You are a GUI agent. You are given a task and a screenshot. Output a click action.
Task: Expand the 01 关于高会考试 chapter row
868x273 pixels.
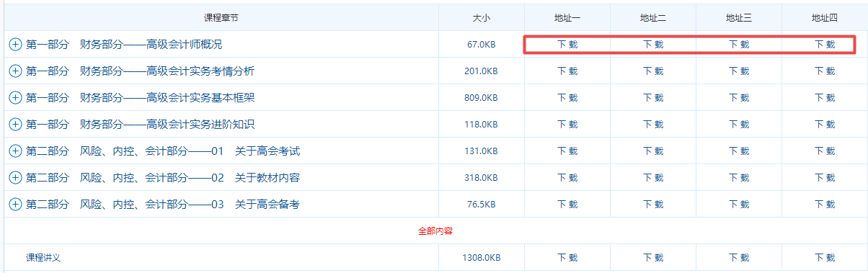[15, 151]
